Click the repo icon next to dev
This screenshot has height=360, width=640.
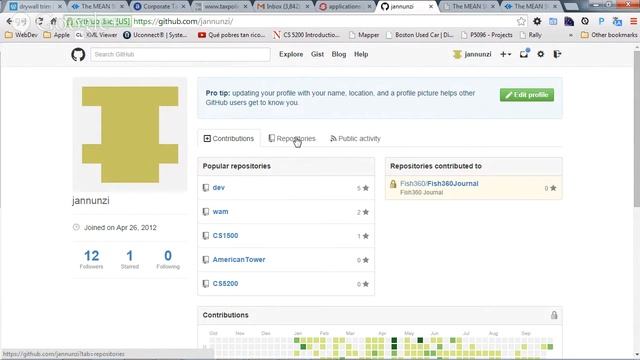point(206,188)
